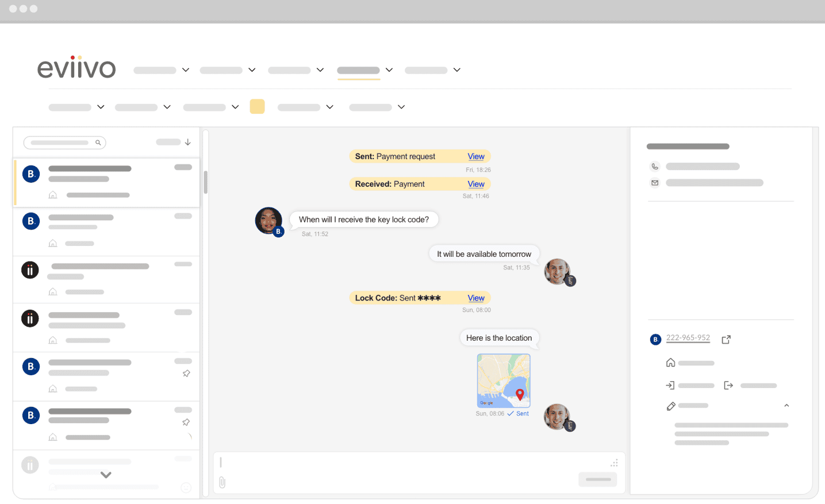825x504 pixels.
Task: Unpin the sixth conversation in the list
Action: tap(186, 422)
